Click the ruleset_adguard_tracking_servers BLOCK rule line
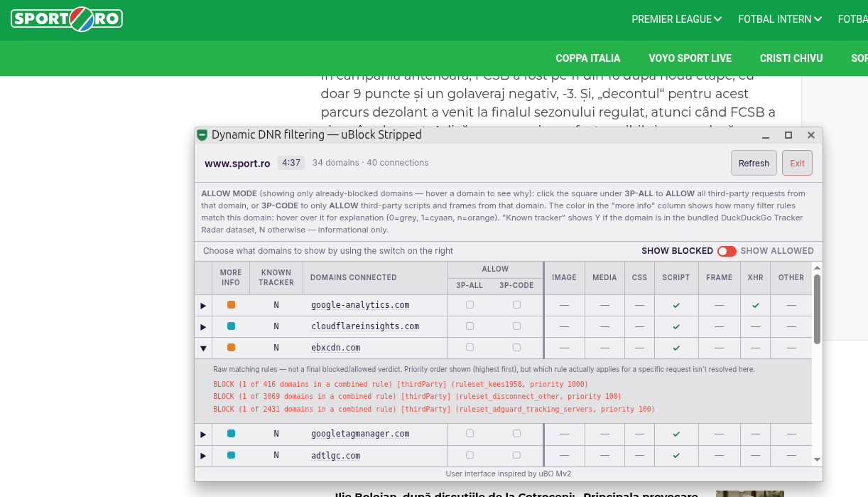This screenshot has width=868, height=497. tap(434, 410)
